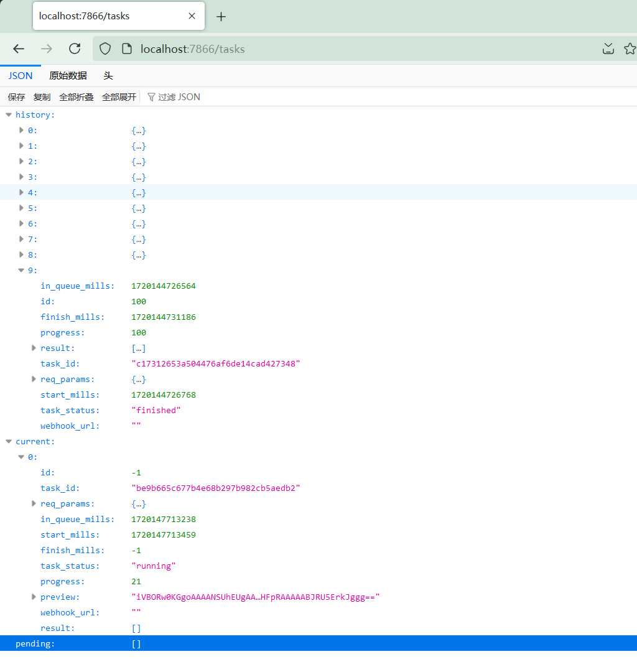
Task: Click 全部折叠 to collapse all
Action: coord(76,97)
